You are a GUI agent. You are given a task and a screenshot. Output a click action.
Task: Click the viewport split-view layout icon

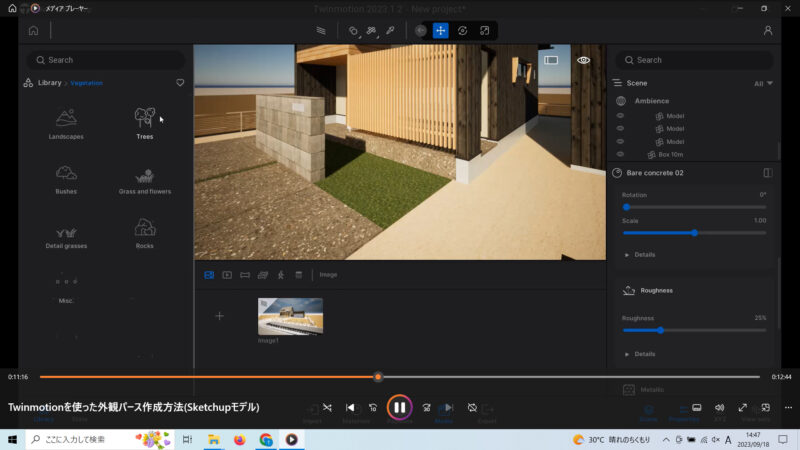tap(551, 60)
